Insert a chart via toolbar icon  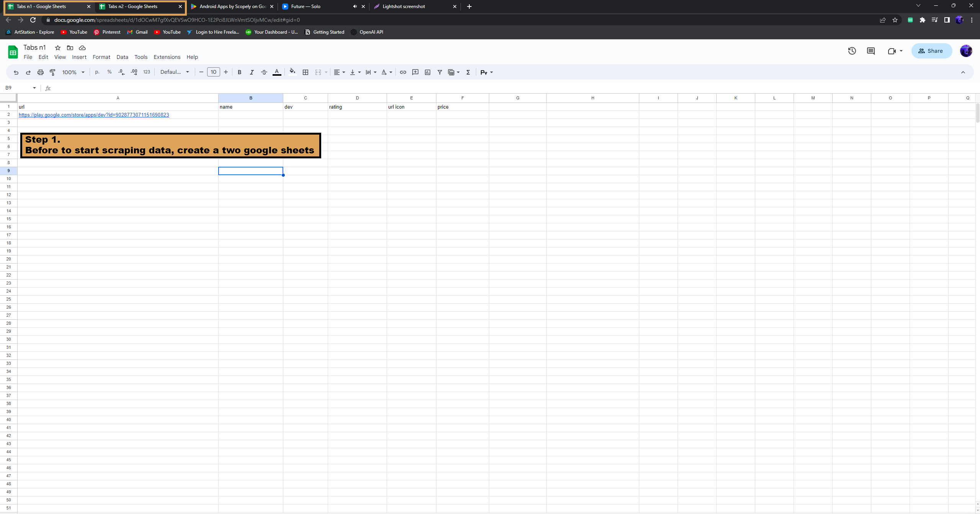[x=428, y=72]
